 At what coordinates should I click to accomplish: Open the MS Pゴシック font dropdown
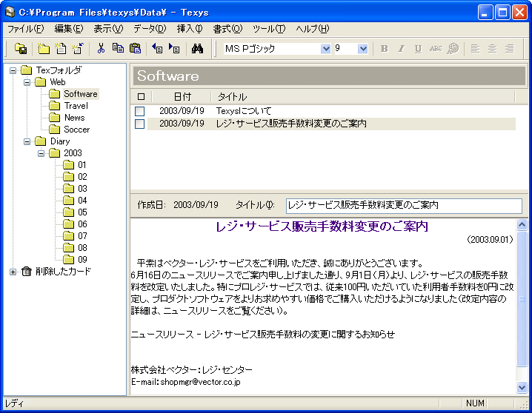pos(325,49)
